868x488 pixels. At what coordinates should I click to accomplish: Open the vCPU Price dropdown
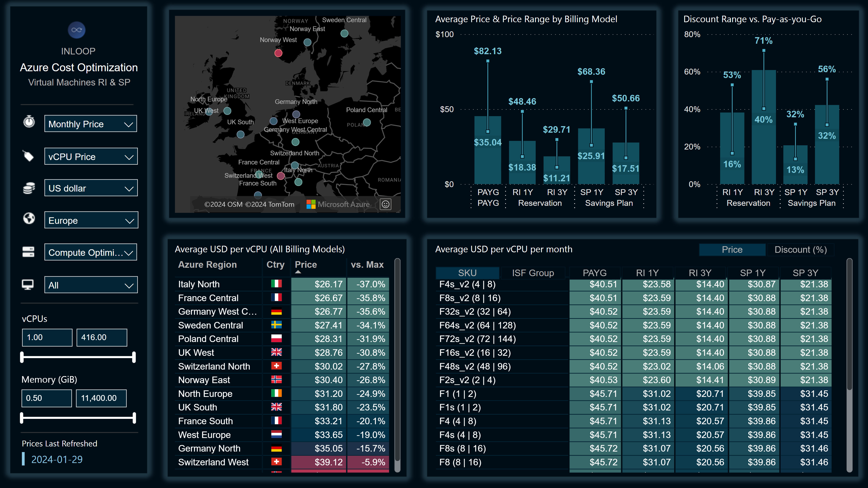pos(91,156)
